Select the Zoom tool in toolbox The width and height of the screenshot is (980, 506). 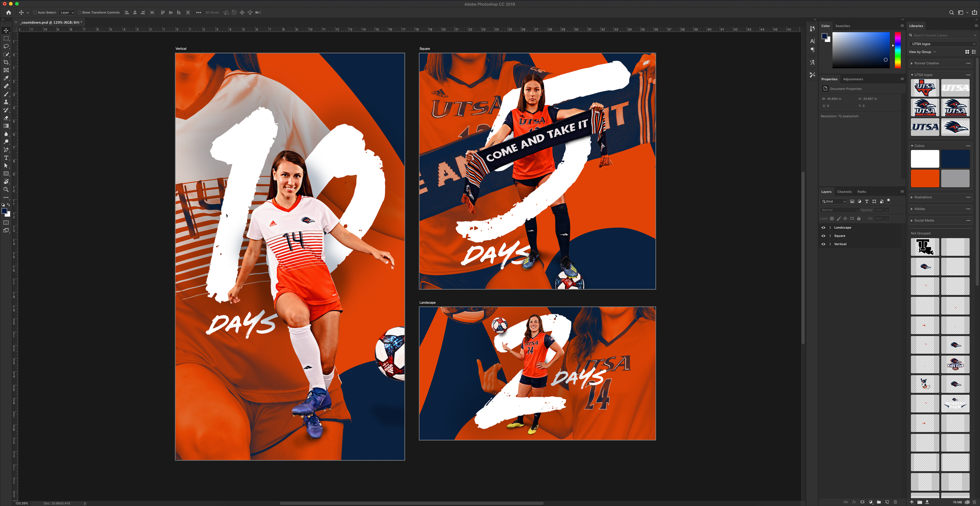(6, 190)
